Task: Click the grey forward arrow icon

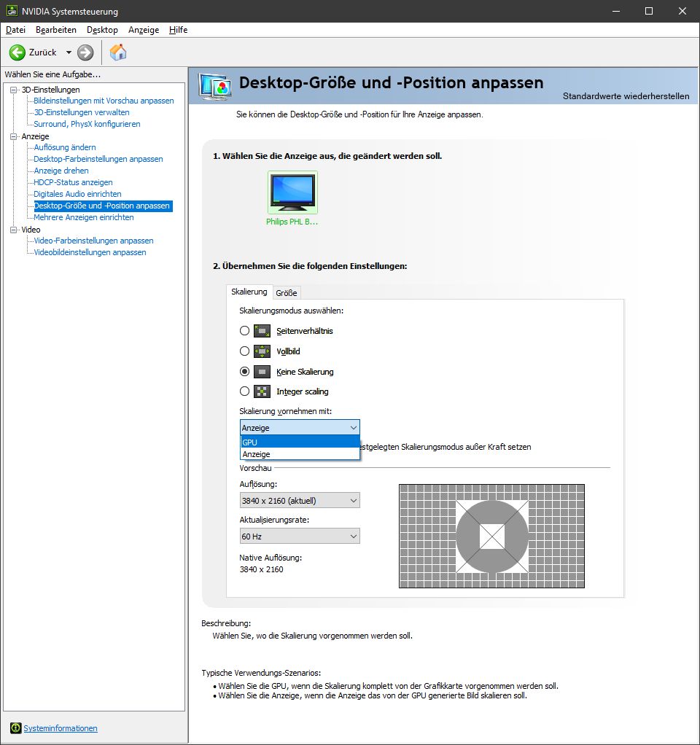Action: 85,52
